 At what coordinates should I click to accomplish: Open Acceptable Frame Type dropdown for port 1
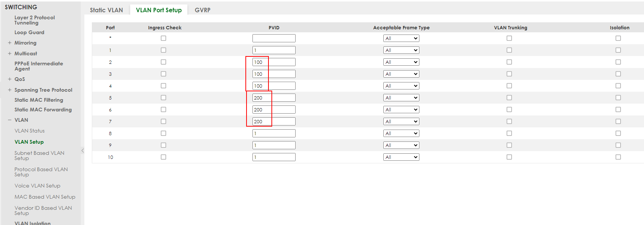pos(401,50)
